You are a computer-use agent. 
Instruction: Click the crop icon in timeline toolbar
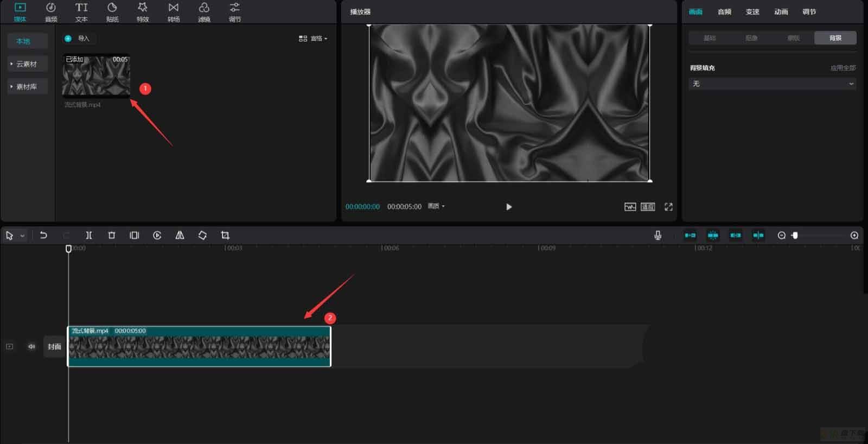225,235
